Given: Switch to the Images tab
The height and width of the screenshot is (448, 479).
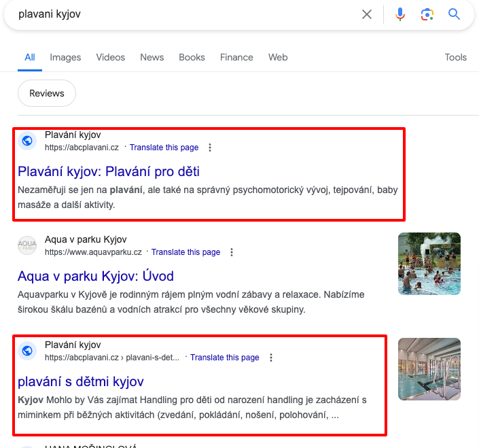Looking at the screenshot, I should (x=65, y=58).
